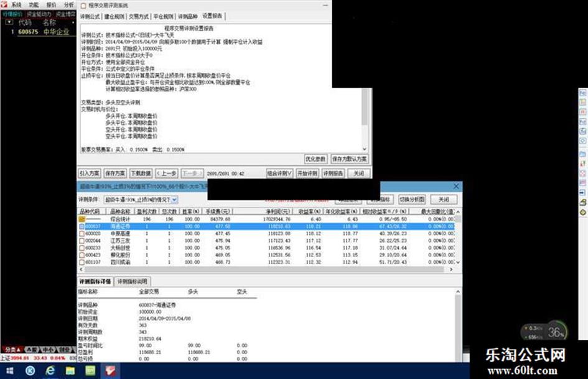
Task: Open the 组合评测 dropdown button
Action: [279, 174]
